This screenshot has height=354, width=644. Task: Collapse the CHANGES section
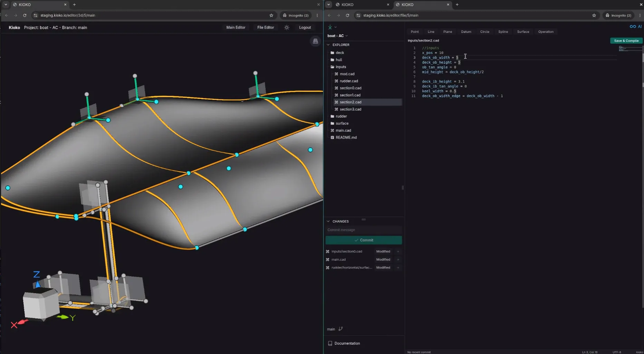click(x=328, y=221)
